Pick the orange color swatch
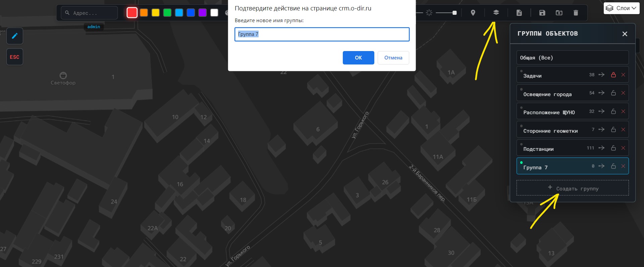This screenshot has height=267, width=644. [144, 13]
